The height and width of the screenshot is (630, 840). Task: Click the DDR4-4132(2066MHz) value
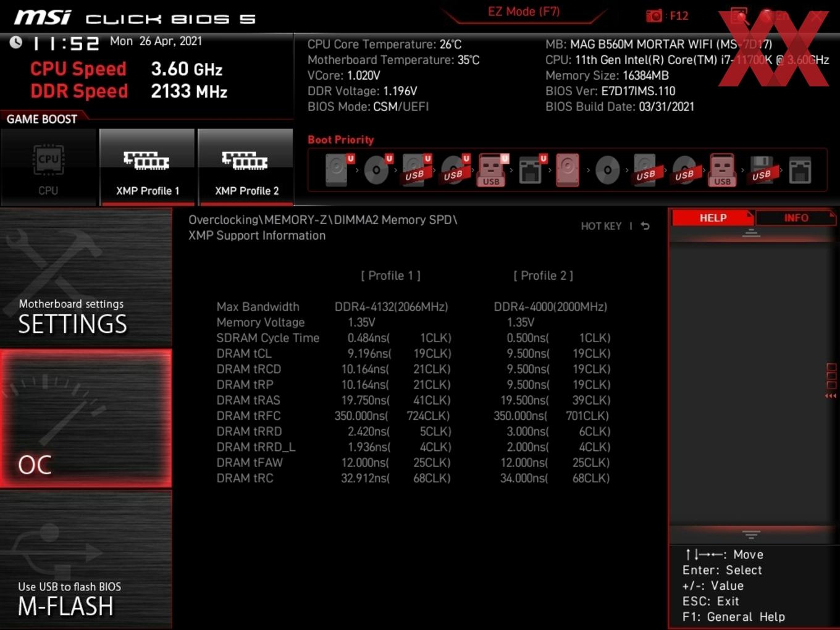pyautogui.click(x=392, y=307)
